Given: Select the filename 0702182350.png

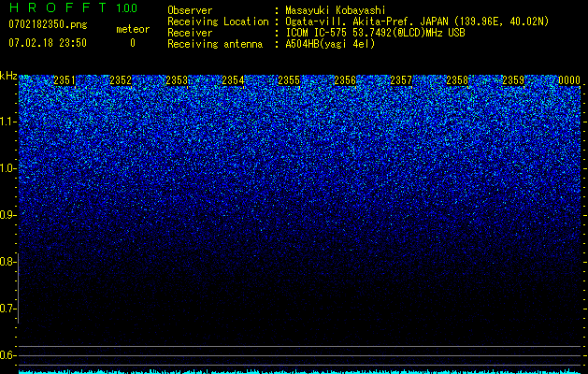Looking at the screenshot, I should (x=48, y=24).
